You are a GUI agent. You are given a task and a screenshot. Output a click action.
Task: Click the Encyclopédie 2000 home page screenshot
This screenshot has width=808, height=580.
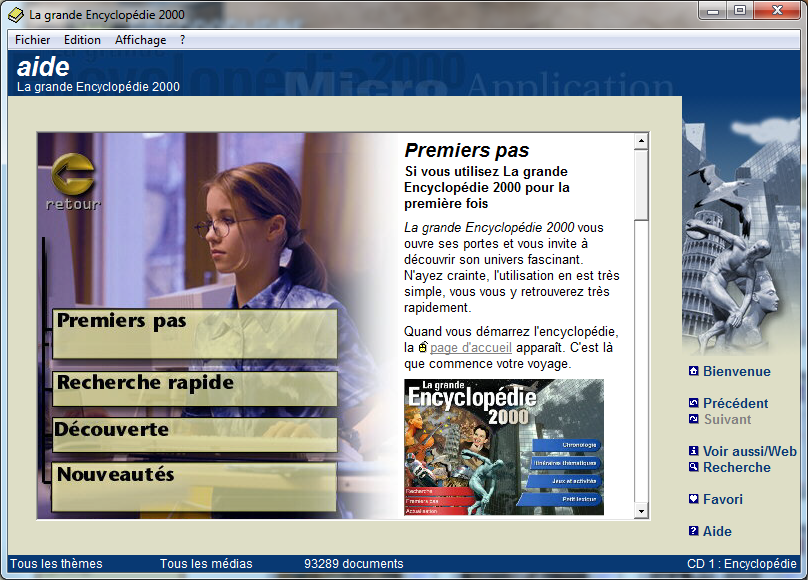point(503,447)
